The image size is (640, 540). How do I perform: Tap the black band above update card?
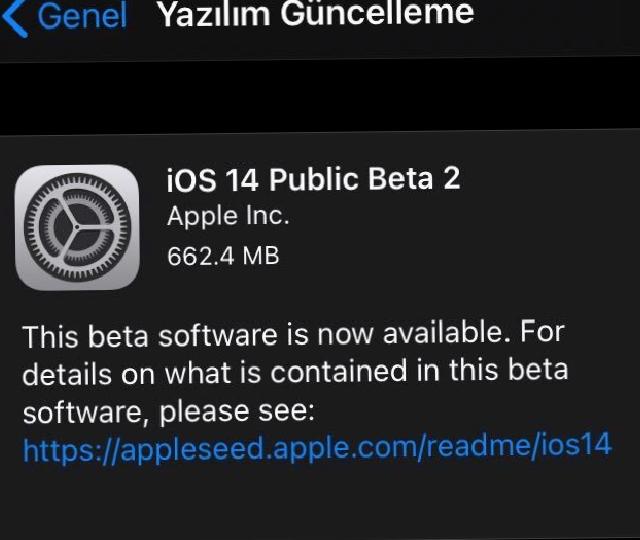click(320, 96)
